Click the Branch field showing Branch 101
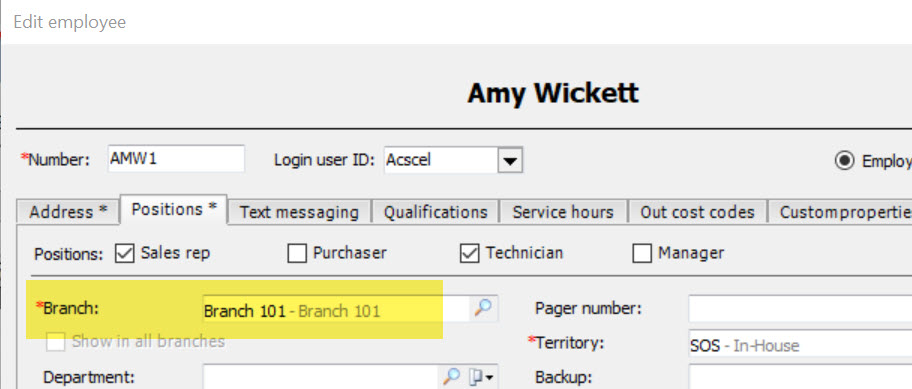Image resolution: width=912 pixels, height=389 pixels. [x=337, y=309]
